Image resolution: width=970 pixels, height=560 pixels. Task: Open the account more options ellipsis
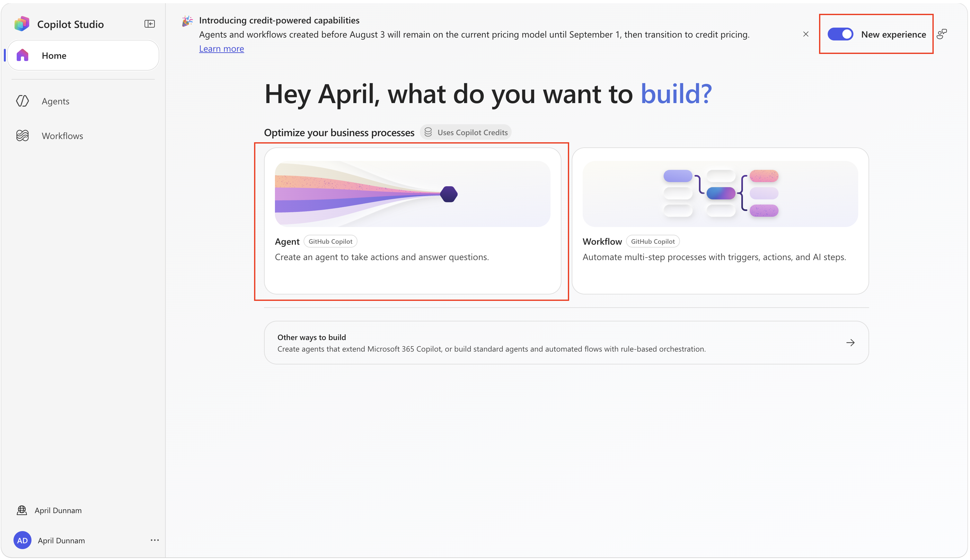[154, 540]
